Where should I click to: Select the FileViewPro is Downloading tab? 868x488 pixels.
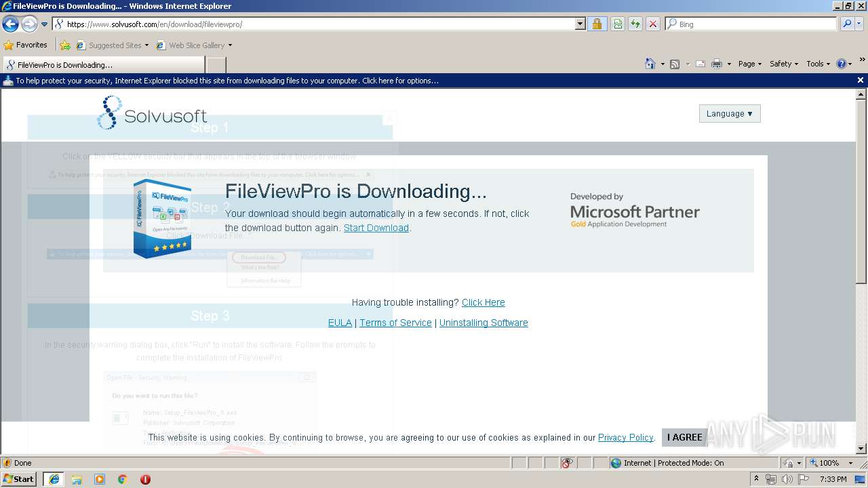point(103,65)
